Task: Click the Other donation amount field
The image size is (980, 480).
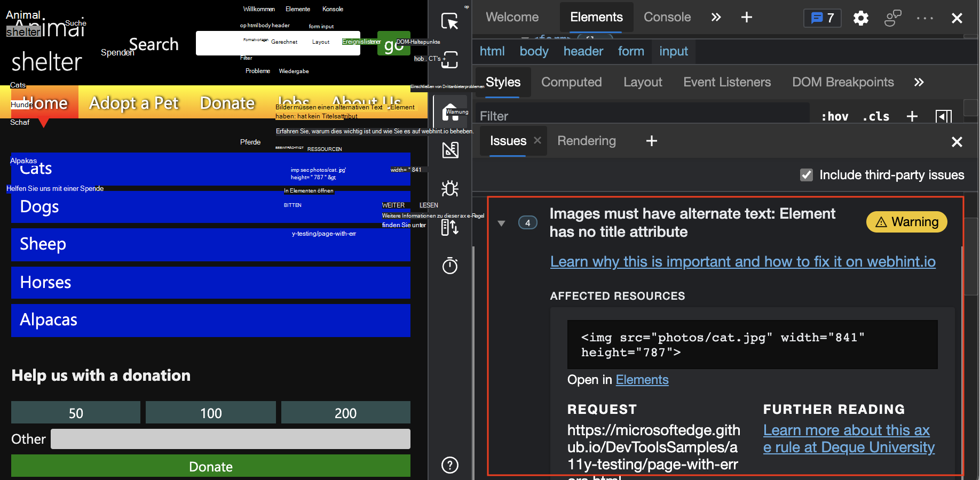Action: point(231,439)
